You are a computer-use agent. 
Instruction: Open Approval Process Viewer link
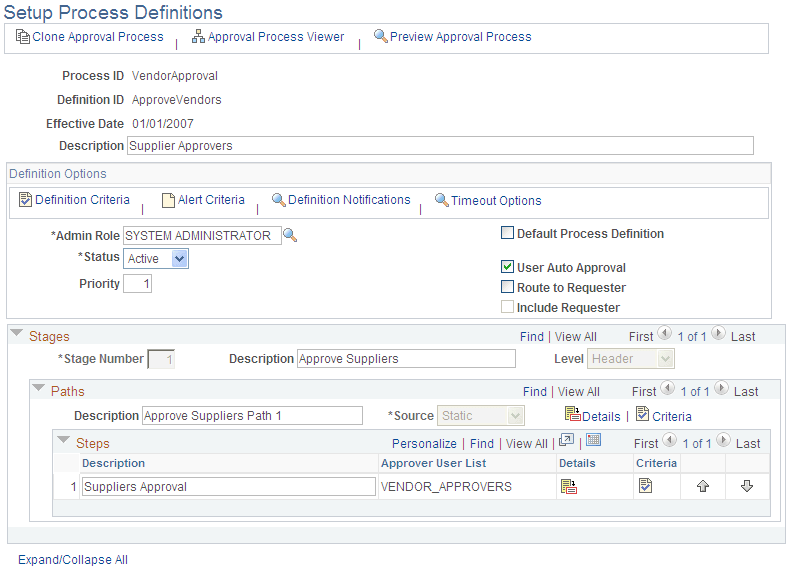pyautogui.click(x=276, y=37)
